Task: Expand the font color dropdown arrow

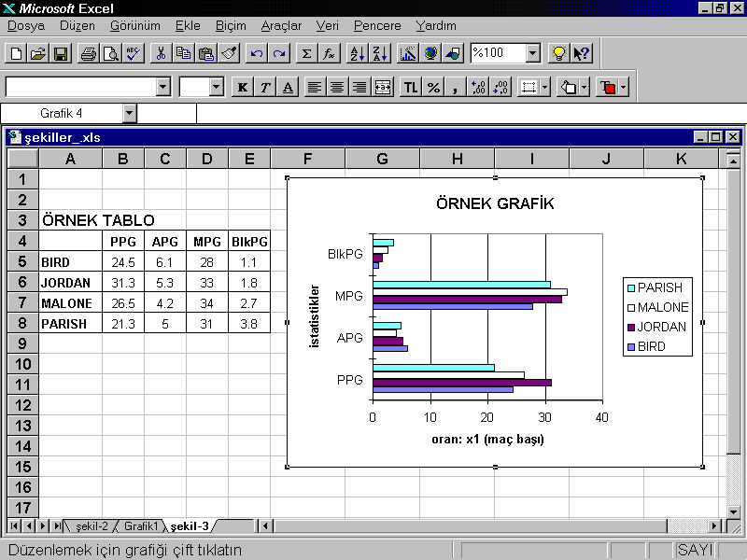Action: pyautogui.click(x=623, y=87)
